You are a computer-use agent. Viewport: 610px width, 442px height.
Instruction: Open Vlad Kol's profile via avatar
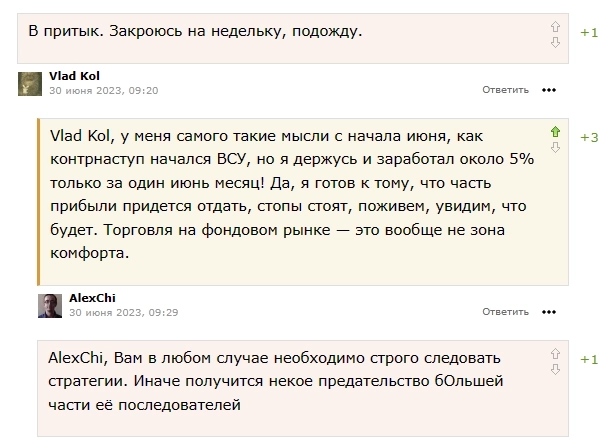click(30, 83)
